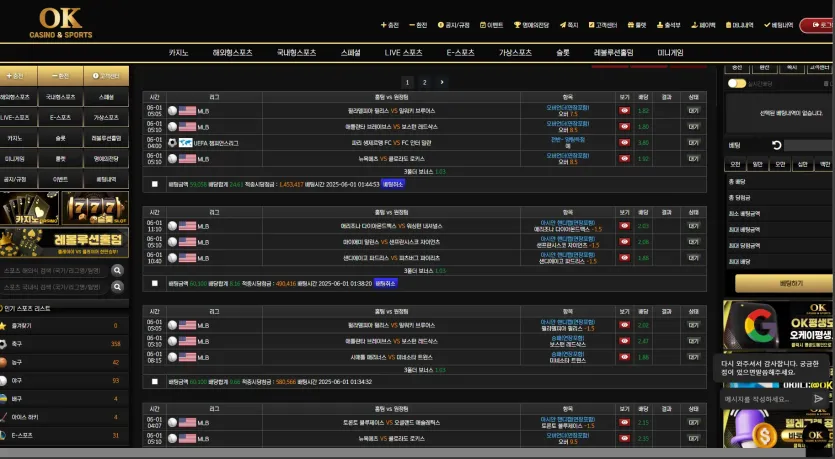Click the 777 슬롯 banner
Viewport: 835px width, 459px height.
pos(95,208)
